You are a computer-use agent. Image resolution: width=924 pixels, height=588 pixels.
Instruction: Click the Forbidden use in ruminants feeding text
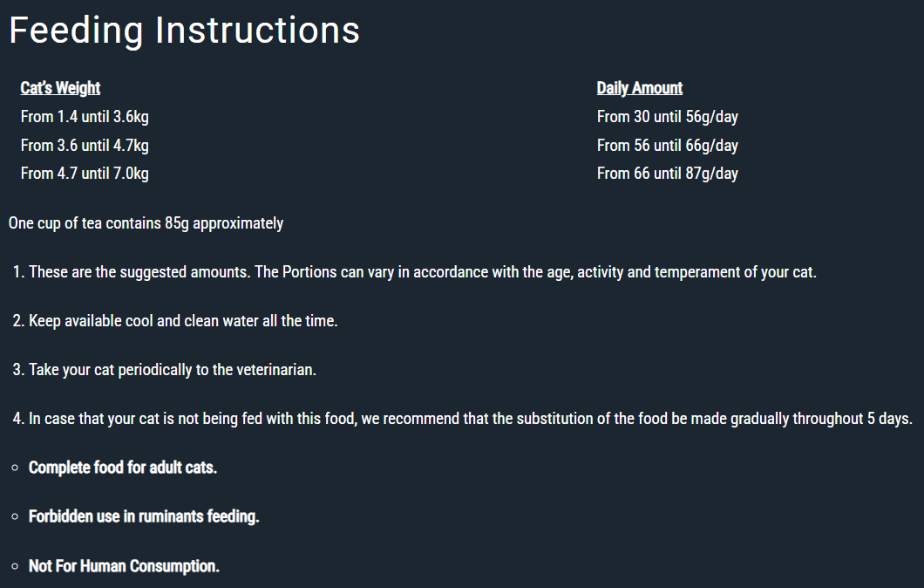click(144, 516)
